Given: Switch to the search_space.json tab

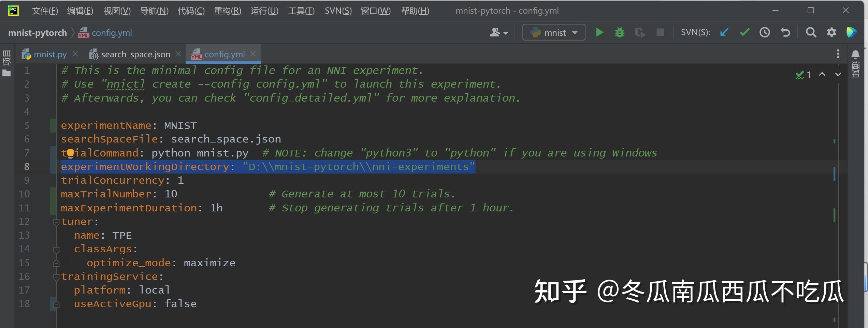Looking at the screenshot, I should [x=135, y=54].
